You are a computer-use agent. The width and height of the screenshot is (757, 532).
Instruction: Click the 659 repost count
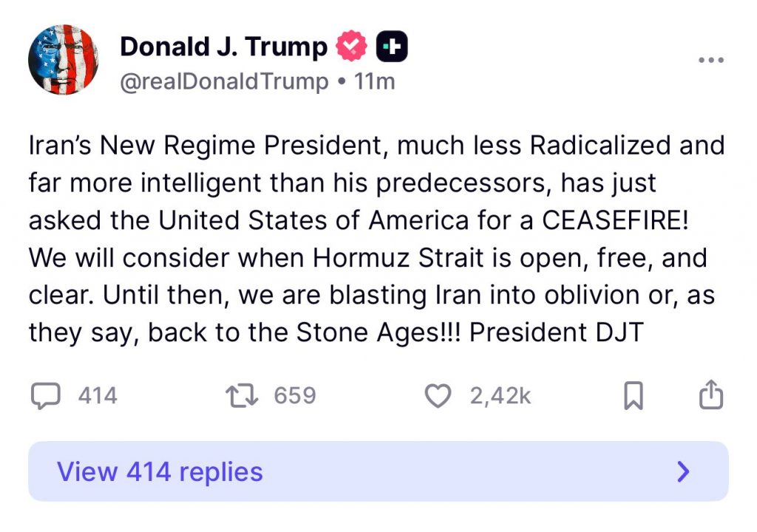295,396
